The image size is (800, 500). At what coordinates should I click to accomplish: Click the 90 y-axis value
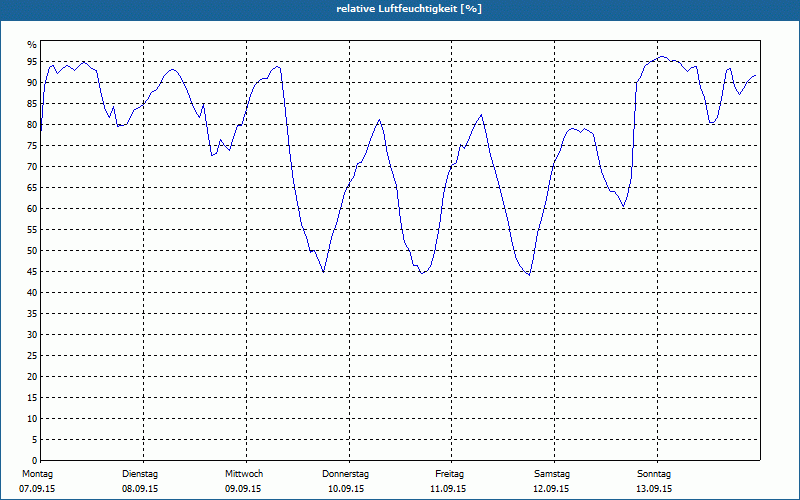(x=32, y=83)
